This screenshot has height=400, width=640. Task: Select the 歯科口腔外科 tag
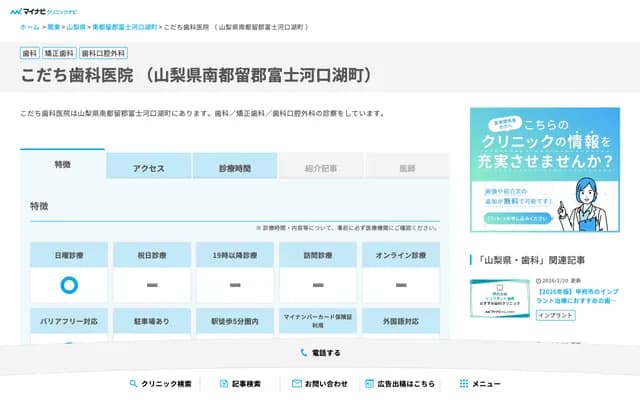point(102,53)
